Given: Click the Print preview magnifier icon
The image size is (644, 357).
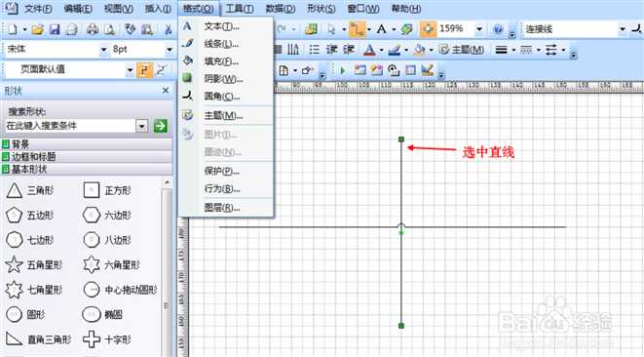Looking at the screenshot, I should point(110,29).
